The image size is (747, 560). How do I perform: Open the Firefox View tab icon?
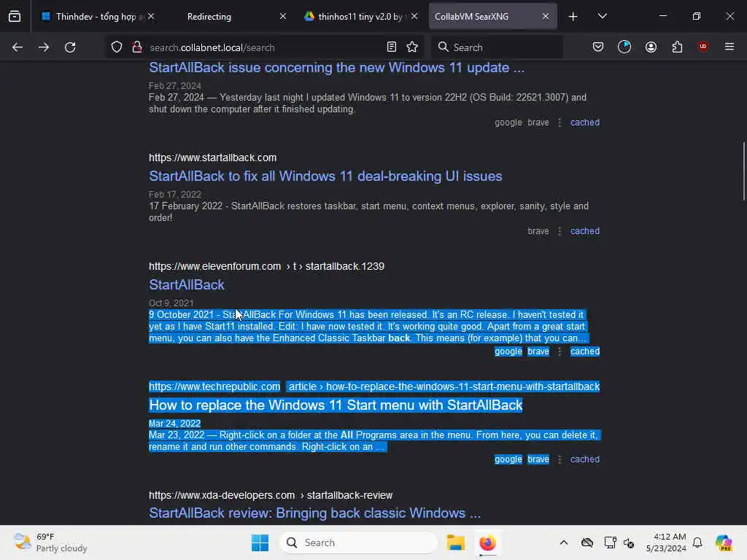[15, 16]
